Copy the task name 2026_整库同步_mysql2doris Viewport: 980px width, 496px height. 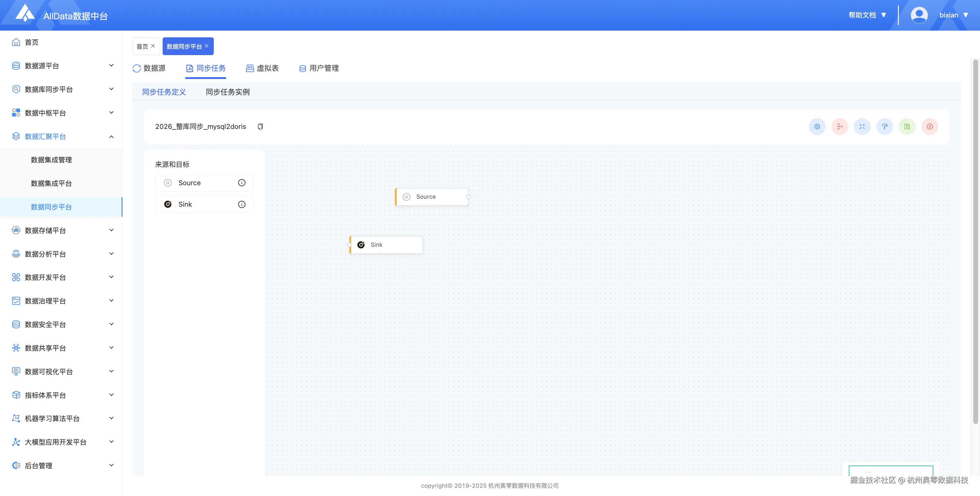pos(261,127)
